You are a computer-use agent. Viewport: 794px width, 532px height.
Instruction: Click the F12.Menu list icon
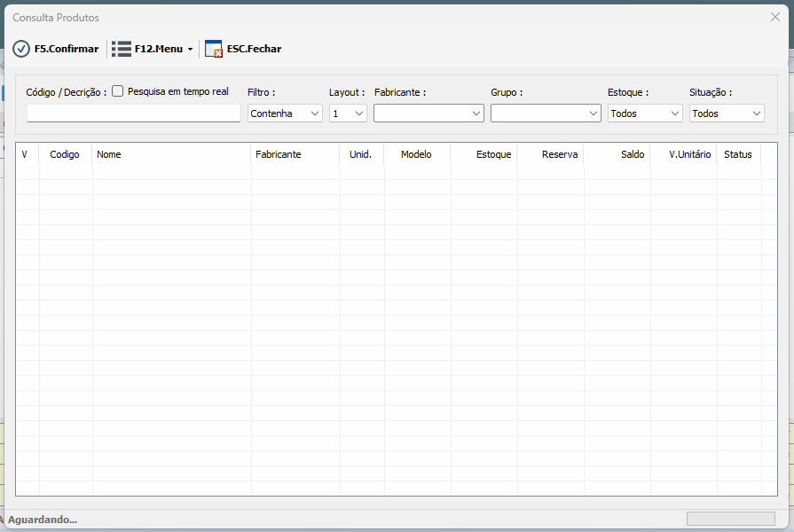click(x=122, y=49)
